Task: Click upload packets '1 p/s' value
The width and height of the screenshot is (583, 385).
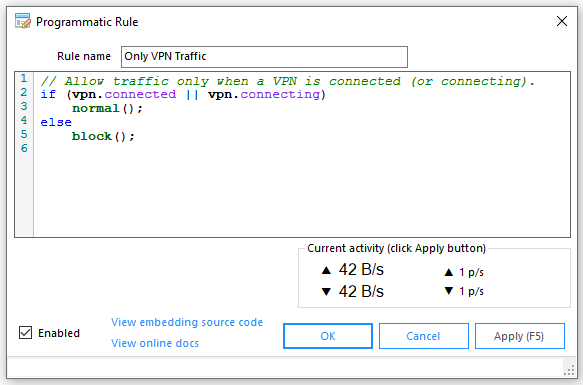Action: coord(471,272)
